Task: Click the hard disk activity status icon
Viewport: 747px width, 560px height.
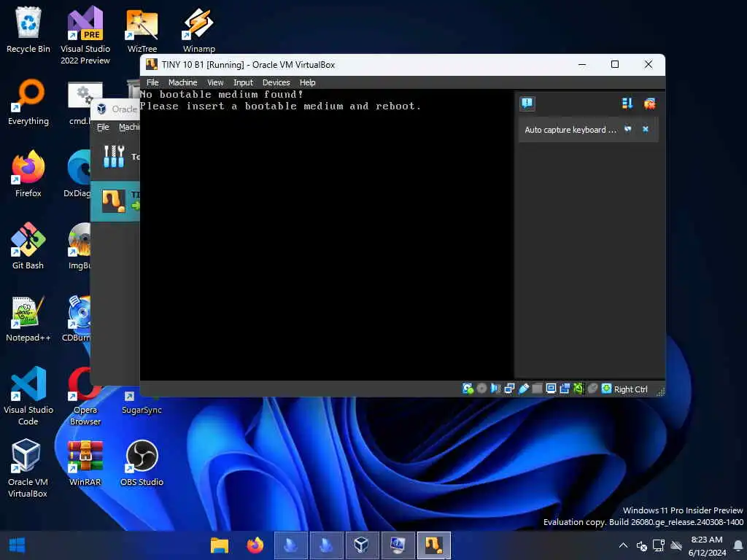Action: click(468, 389)
